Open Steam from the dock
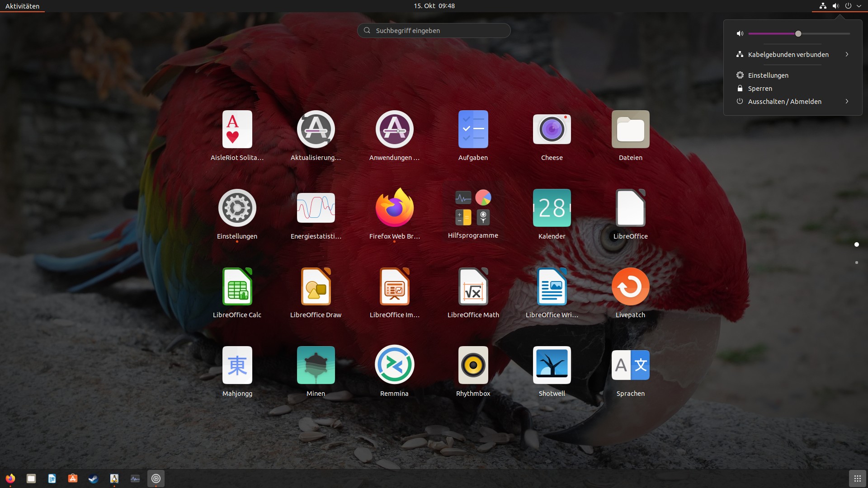 click(x=94, y=479)
